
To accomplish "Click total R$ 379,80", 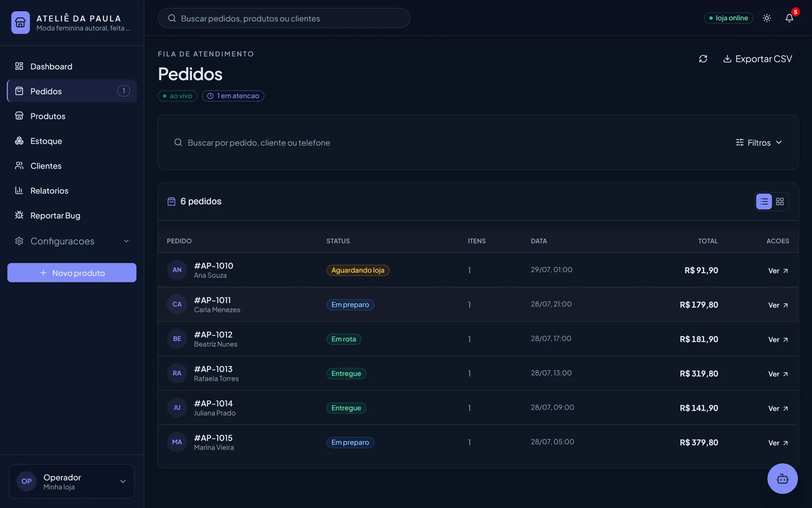I will point(699,442).
